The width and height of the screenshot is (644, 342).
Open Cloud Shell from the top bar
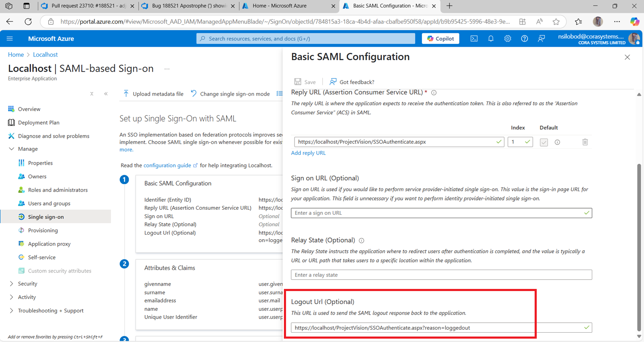(474, 38)
